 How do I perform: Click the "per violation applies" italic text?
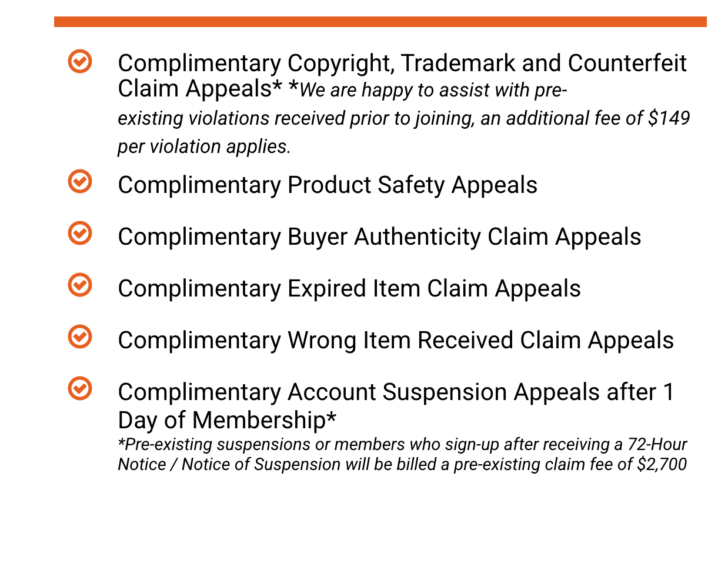pyautogui.click(x=203, y=146)
